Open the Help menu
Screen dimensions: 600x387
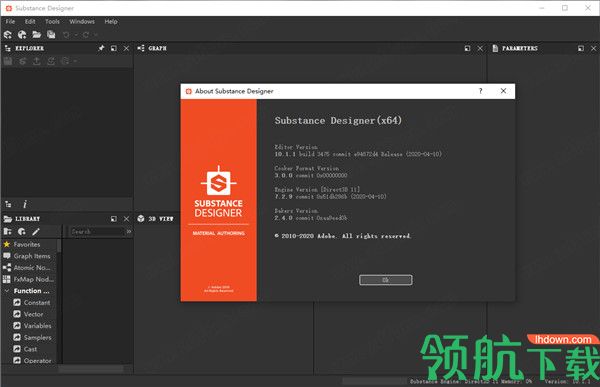coord(111,21)
